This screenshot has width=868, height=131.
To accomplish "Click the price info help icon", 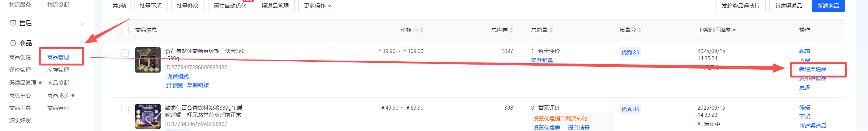I will 416,30.
